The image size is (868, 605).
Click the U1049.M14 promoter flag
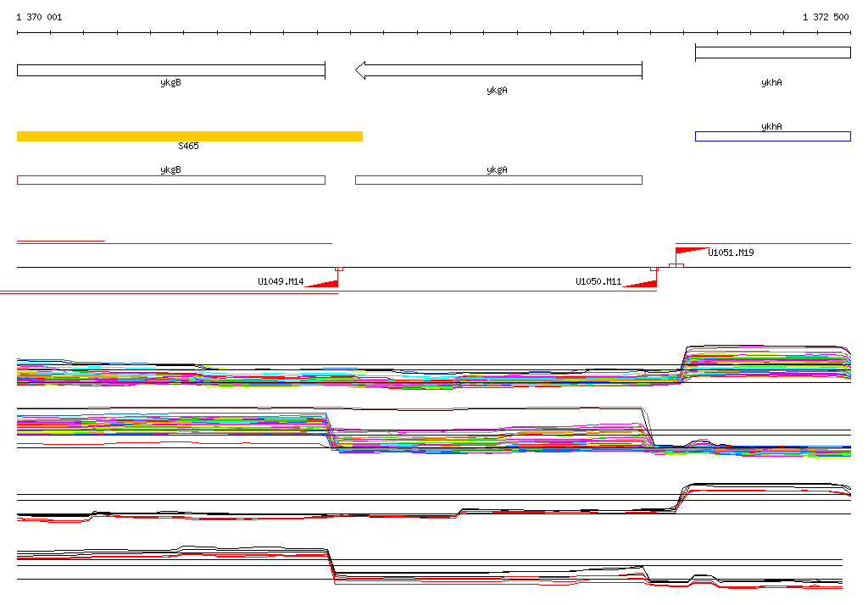click(x=321, y=283)
